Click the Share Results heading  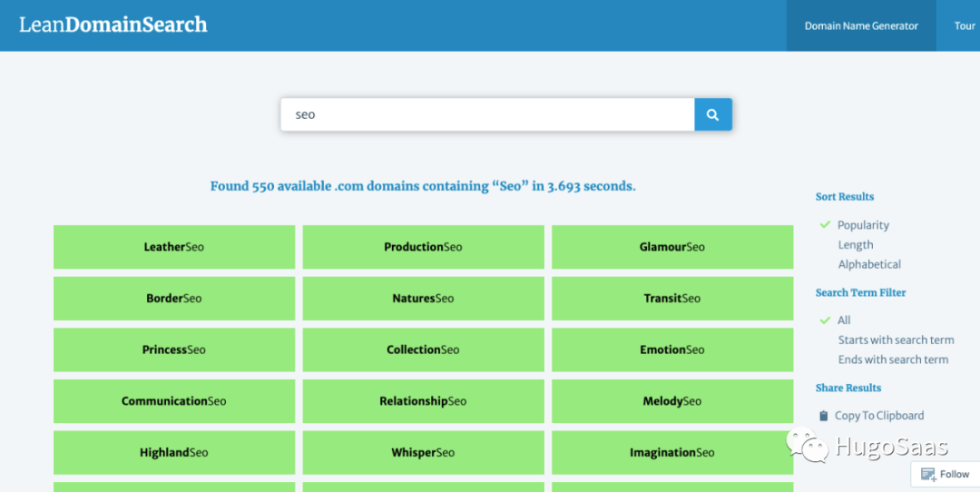point(848,388)
